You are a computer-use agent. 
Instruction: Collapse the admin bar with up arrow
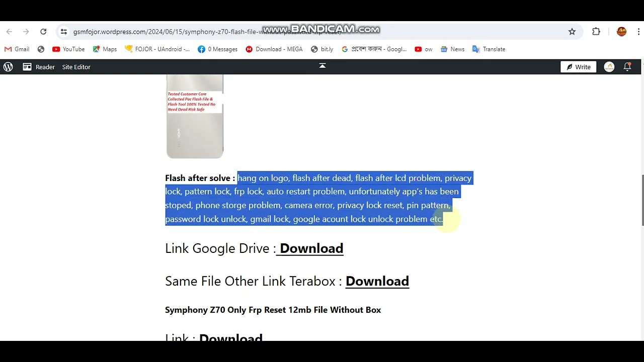tap(323, 66)
